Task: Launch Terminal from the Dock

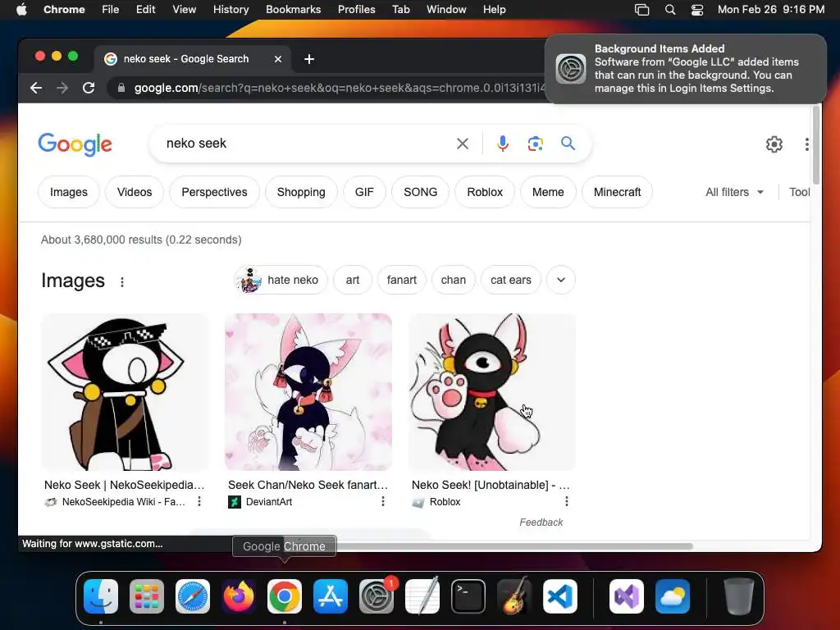Action: tap(468, 596)
